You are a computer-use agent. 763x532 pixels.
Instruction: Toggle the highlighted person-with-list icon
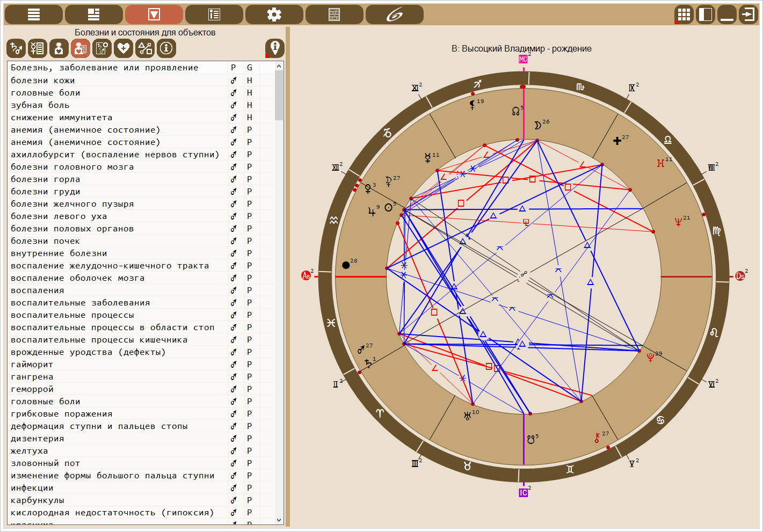click(x=81, y=48)
